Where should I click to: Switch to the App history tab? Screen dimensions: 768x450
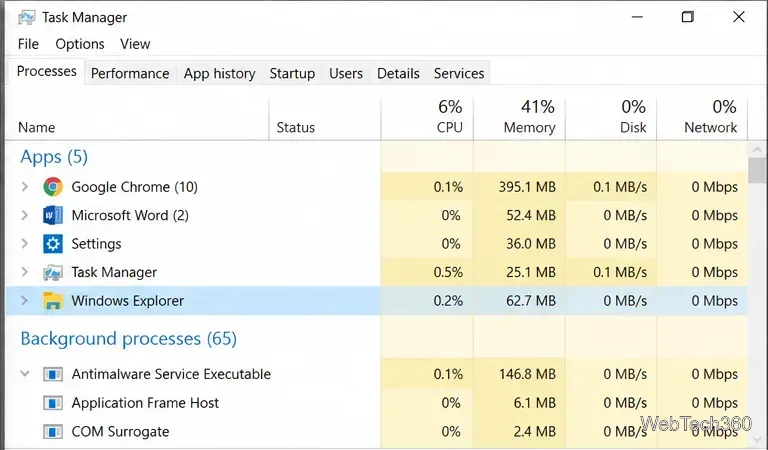(x=219, y=73)
